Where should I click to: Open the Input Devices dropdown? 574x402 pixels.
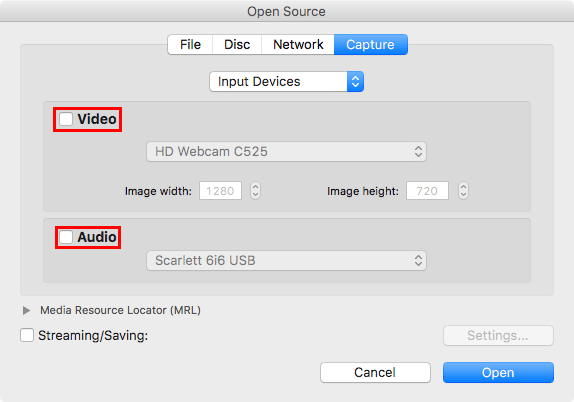[286, 81]
